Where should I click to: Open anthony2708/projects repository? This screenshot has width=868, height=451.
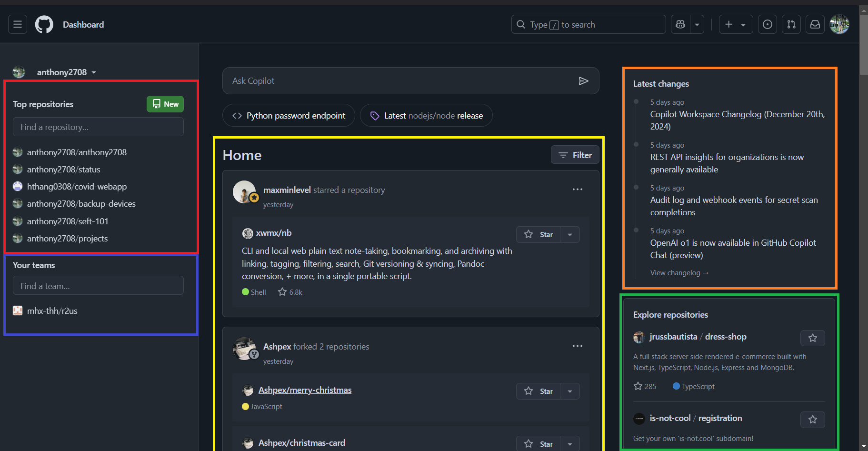(x=67, y=239)
